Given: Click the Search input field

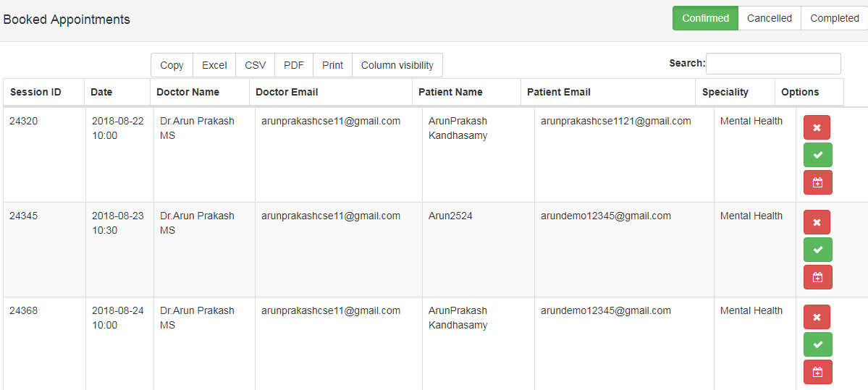Looking at the screenshot, I should (x=773, y=64).
